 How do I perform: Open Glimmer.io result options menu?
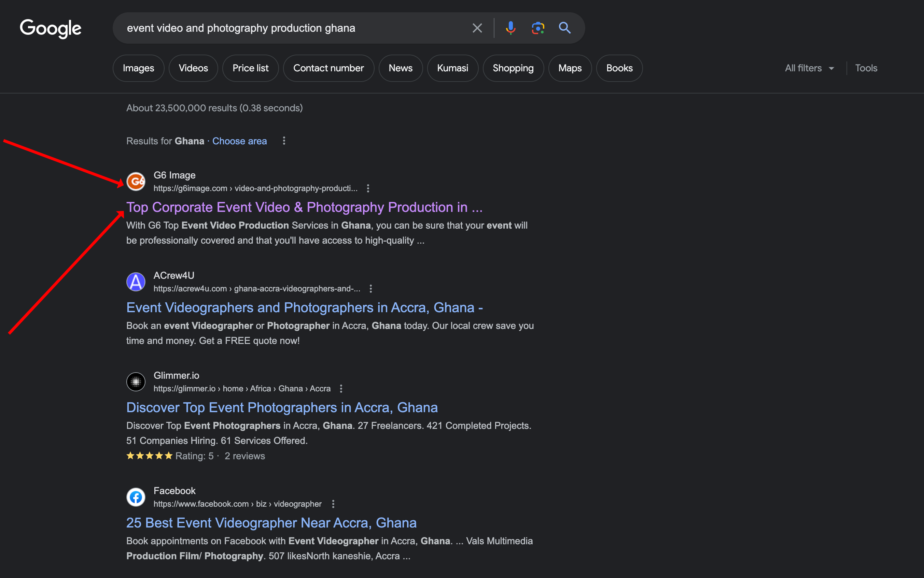pyautogui.click(x=341, y=388)
